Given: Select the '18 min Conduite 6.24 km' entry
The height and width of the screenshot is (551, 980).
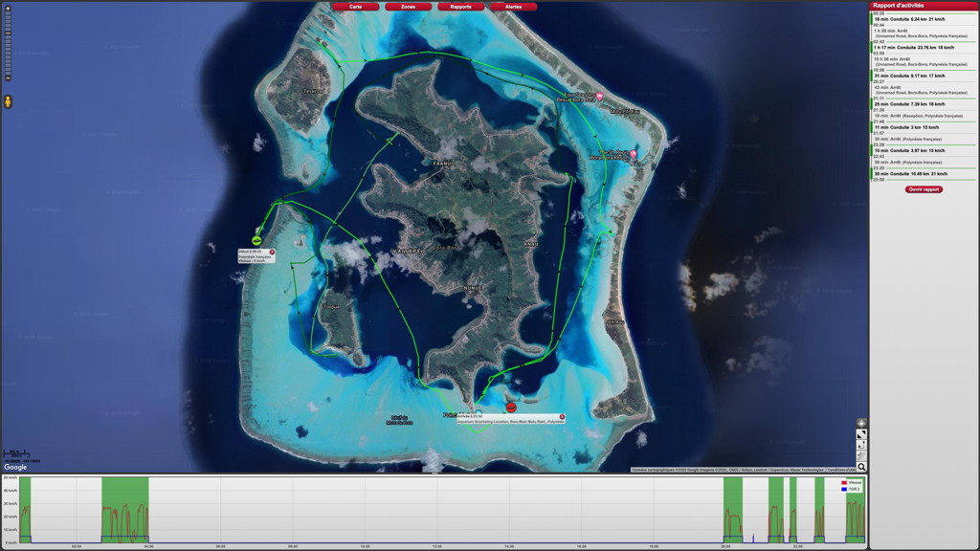Looking at the screenshot, I should coord(924,19).
